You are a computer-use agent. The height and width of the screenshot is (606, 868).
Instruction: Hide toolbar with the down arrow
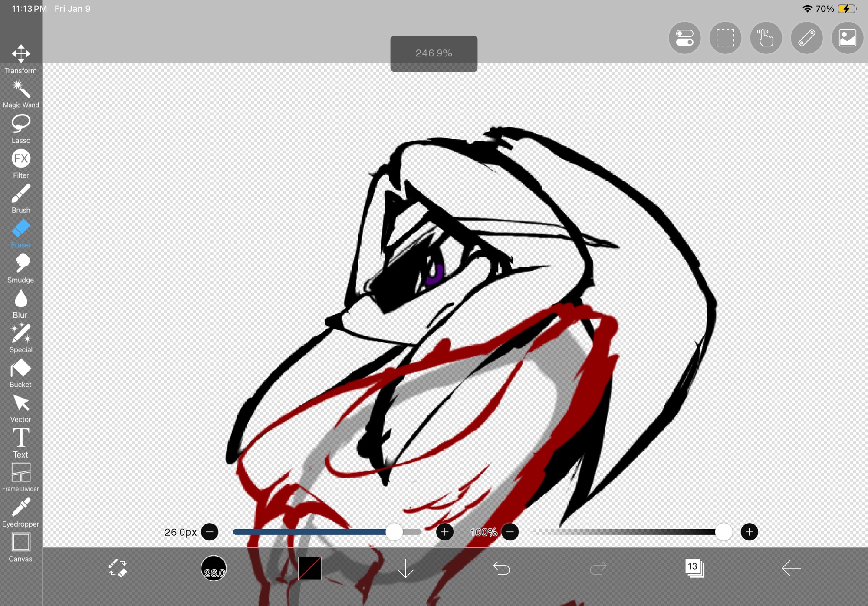pos(405,568)
